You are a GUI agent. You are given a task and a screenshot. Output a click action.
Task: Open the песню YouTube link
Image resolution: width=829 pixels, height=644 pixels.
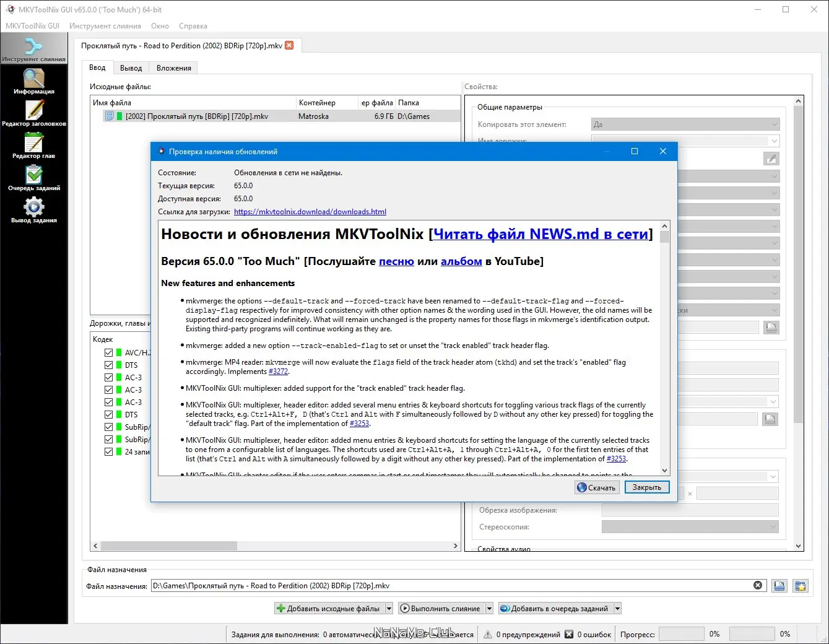(396, 261)
